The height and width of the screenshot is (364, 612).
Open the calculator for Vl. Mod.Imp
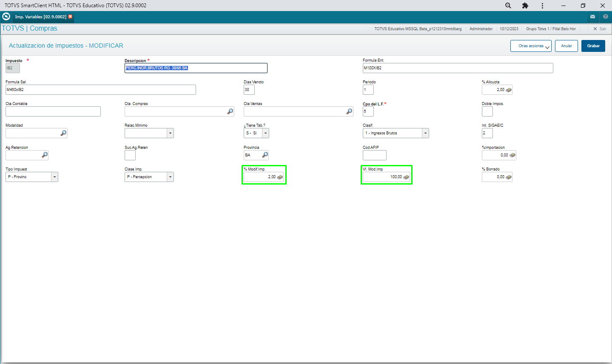pos(406,177)
